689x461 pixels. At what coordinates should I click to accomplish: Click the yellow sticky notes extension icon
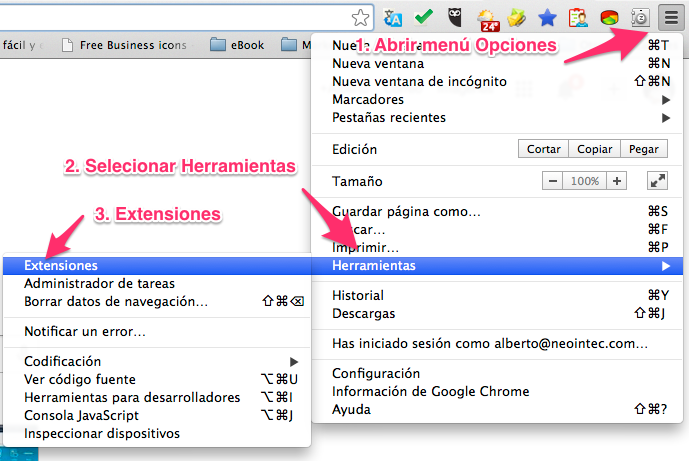(516, 18)
